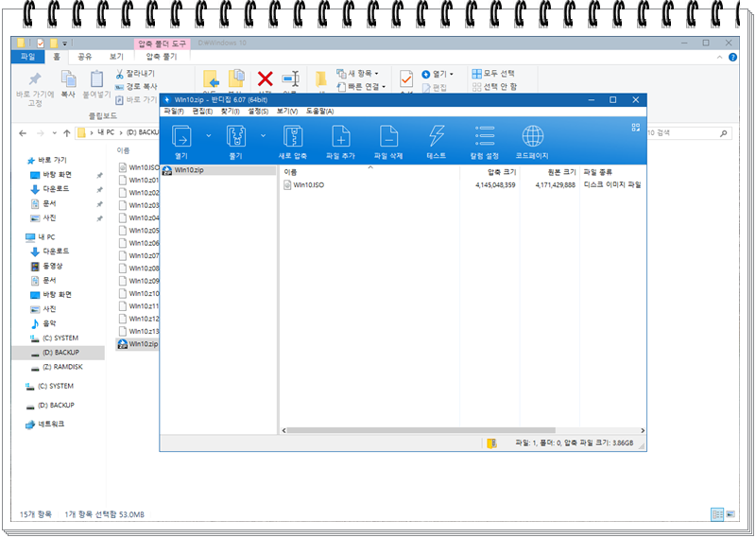Screen dimensions: 756x538
Task: Open the 설정(S) menu in Bandizip
Action: pyautogui.click(x=258, y=112)
